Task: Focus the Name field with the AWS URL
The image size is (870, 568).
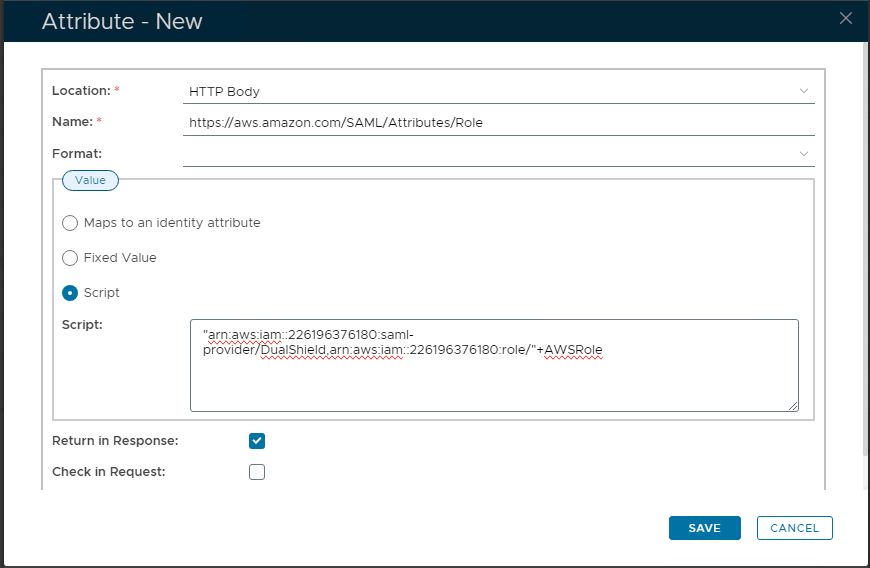Action: click(x=498, y=122)
